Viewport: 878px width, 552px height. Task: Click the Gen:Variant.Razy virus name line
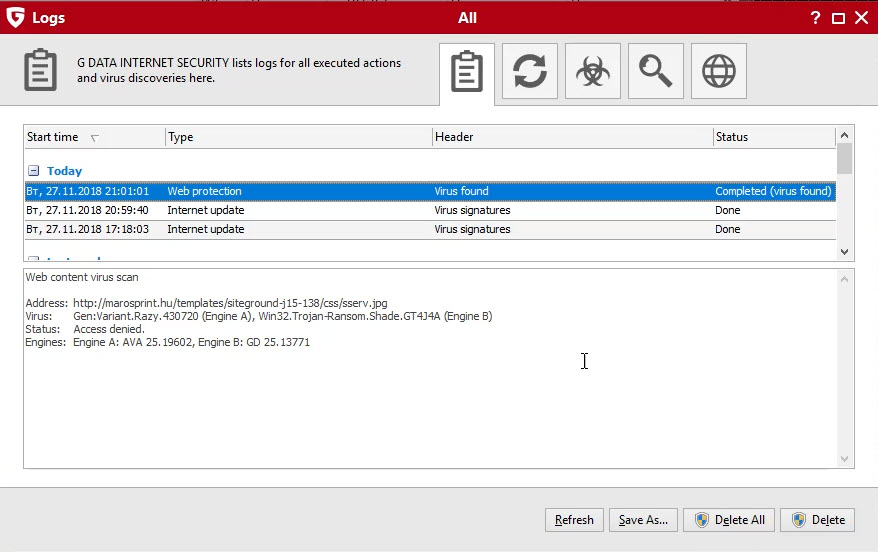click(x=283, y=316)
